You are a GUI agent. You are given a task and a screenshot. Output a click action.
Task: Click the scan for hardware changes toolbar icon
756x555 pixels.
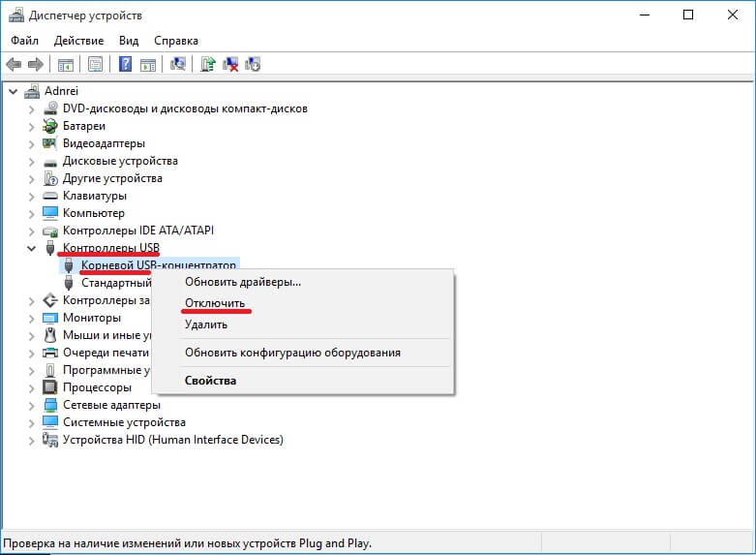coord(178,65)
